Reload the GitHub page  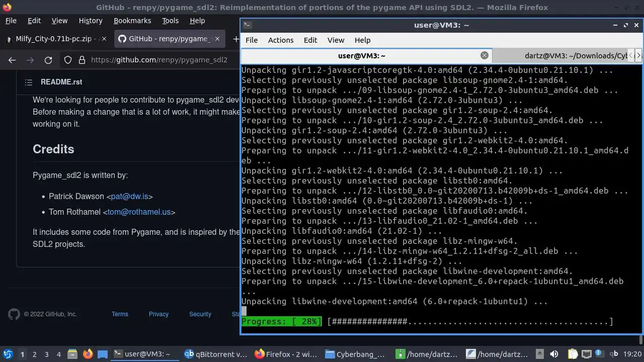click(x=48, y=60)
